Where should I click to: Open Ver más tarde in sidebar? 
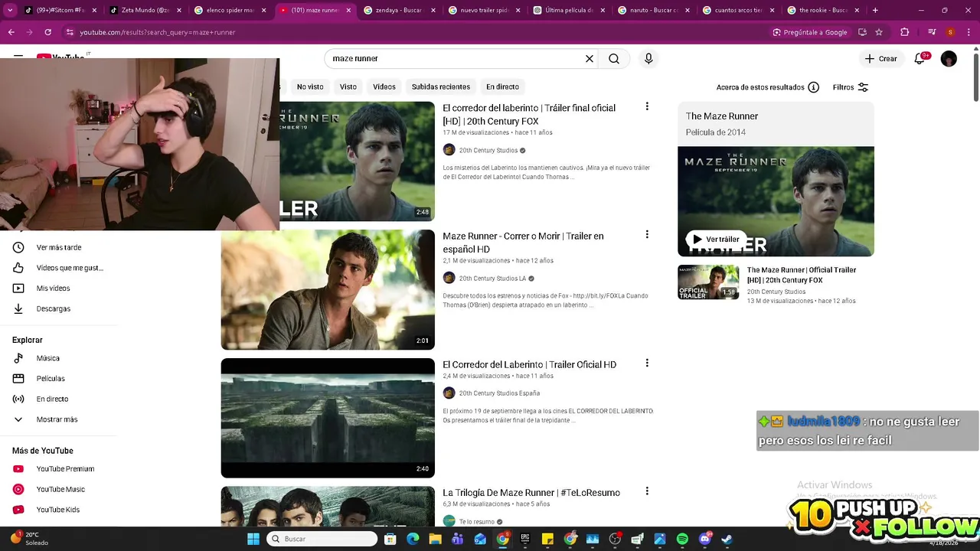(58, 247)
